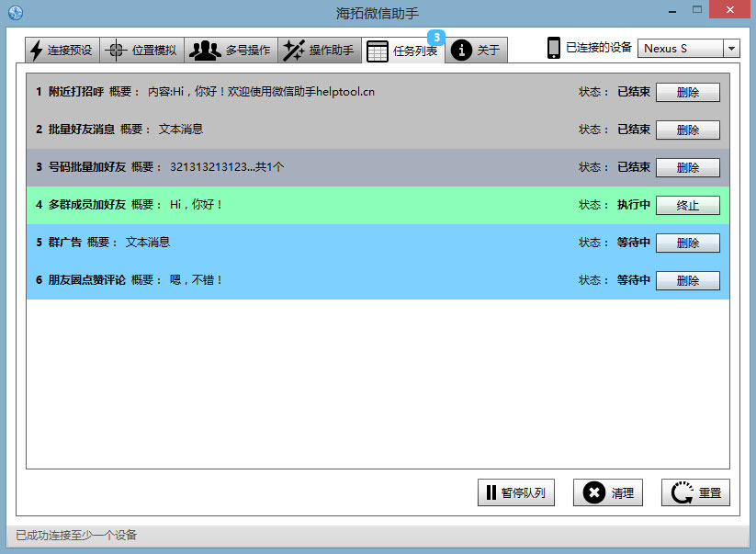Viewport: 756px width, 554px height.
Task: Delete waiting task 6 朋友圈点赞评论
Action: click(687, 281)
